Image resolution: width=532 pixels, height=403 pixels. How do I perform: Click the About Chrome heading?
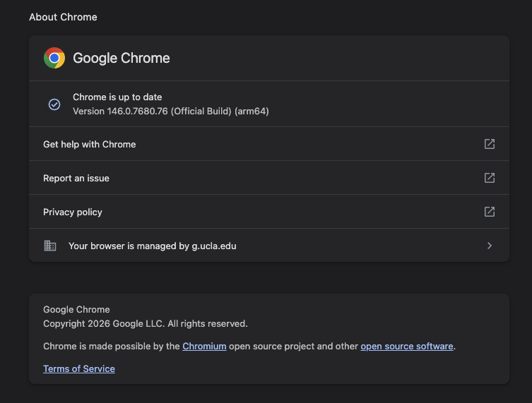[x=63, y=17]
